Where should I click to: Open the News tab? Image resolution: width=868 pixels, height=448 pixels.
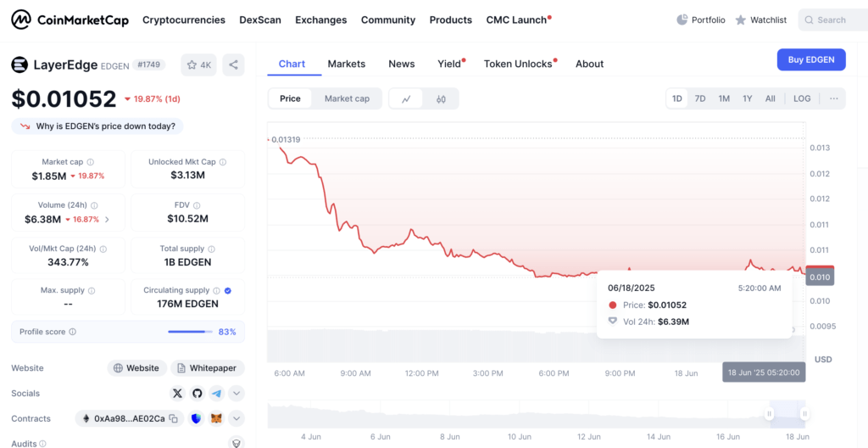pyautogui.click(x=401, y=64)
